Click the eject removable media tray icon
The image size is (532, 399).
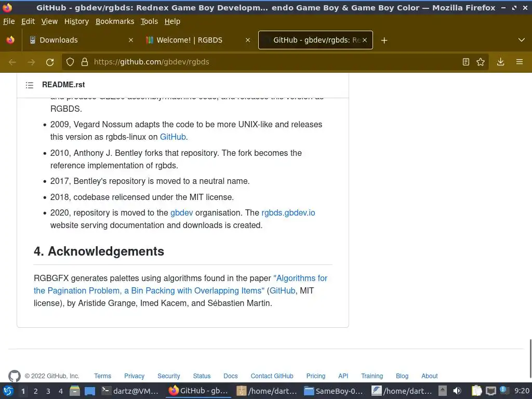pyautogui.click(x=443, y=391)
